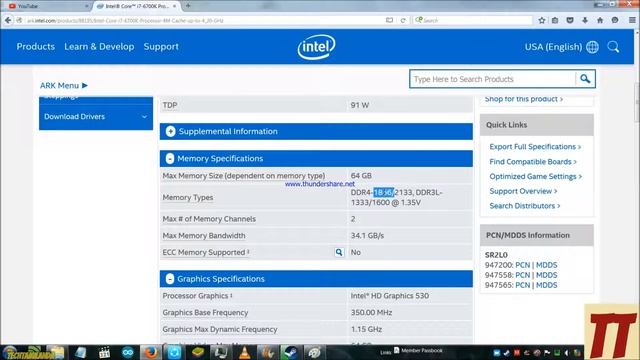Click the Graphics Max Dynamic Frequency label
Screen dimensions: 640x360
click(x=220, y=329)
